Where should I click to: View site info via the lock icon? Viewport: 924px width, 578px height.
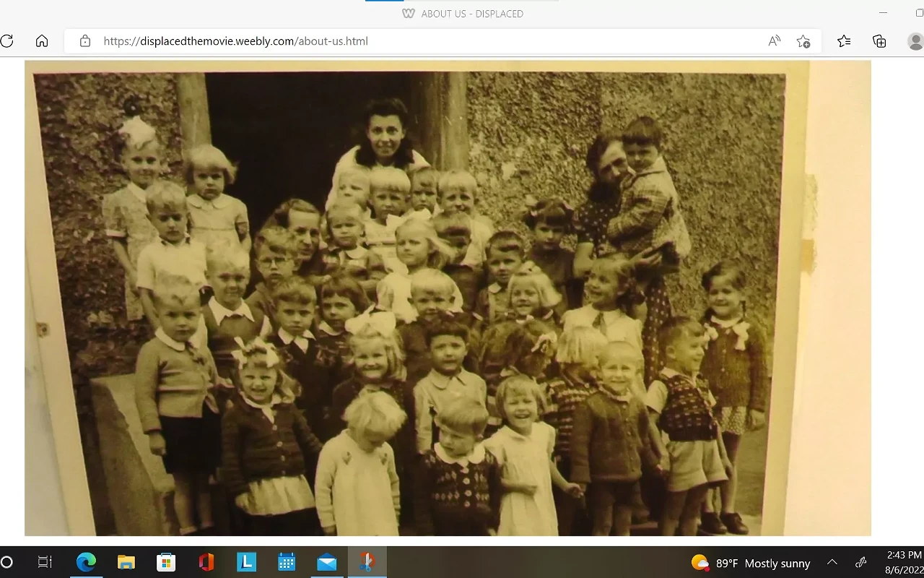point(85,41)
